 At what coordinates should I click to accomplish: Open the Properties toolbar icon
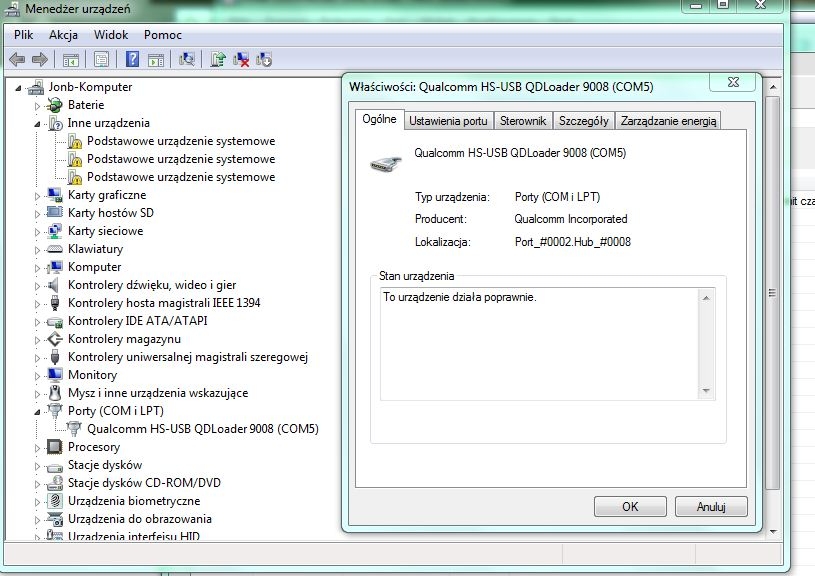(101, 59)
